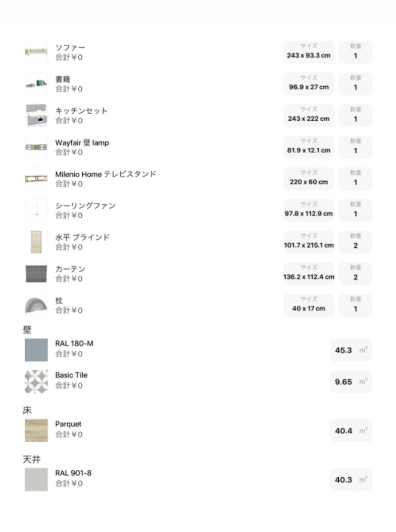Screen dimensions: 396x532
Task: Click the キッチンセット kitchen set thumbnail
Action: point(36,116)
